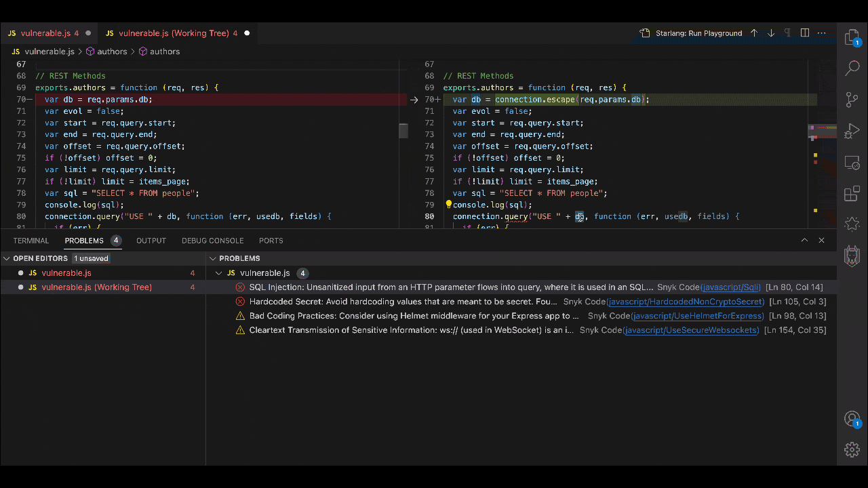Click the JS file icon on vulnerable.js tab
This screenshot has height=488, width=868.
[12, 33]
